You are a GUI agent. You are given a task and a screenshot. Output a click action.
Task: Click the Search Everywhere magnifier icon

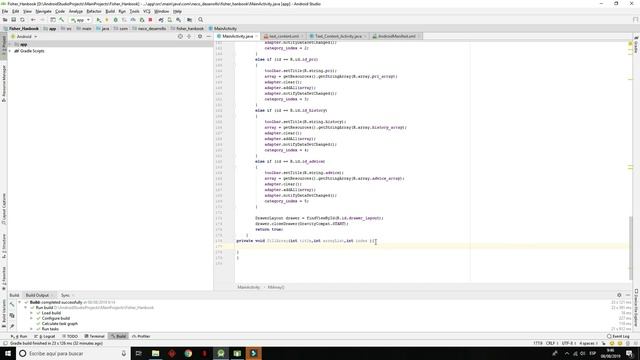pos(200,20)
